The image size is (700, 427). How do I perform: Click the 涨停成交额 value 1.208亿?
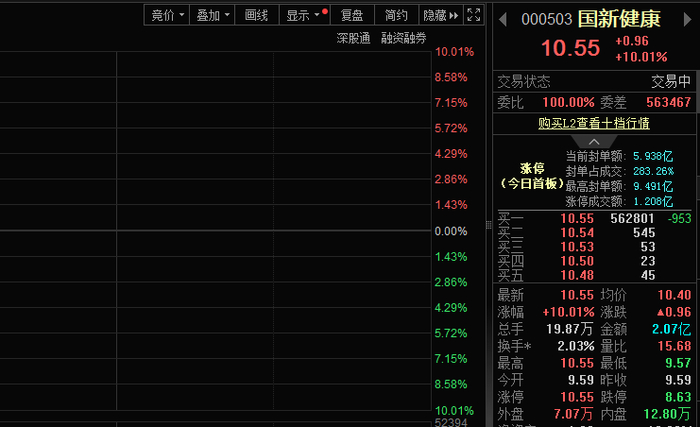[653, 201]
